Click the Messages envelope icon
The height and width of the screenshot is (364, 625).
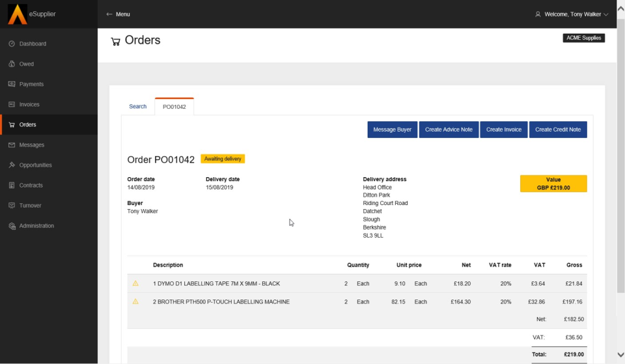(12, 145)
